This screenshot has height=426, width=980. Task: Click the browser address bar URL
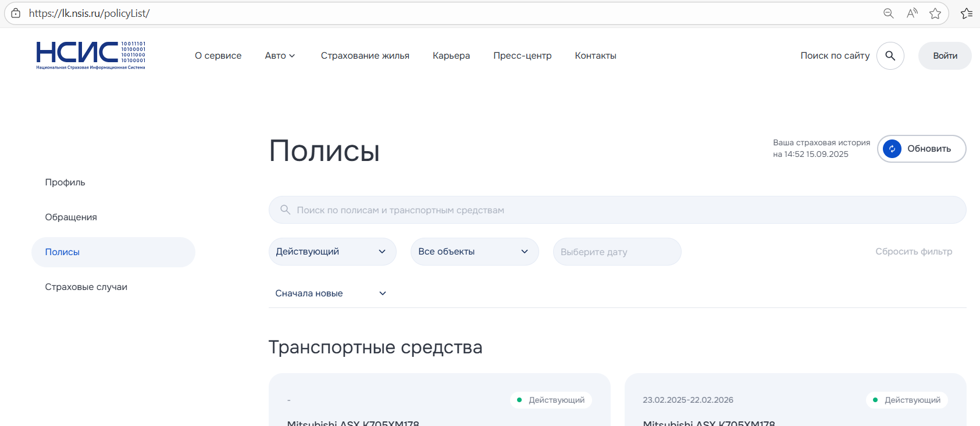[x=89, y=13]
